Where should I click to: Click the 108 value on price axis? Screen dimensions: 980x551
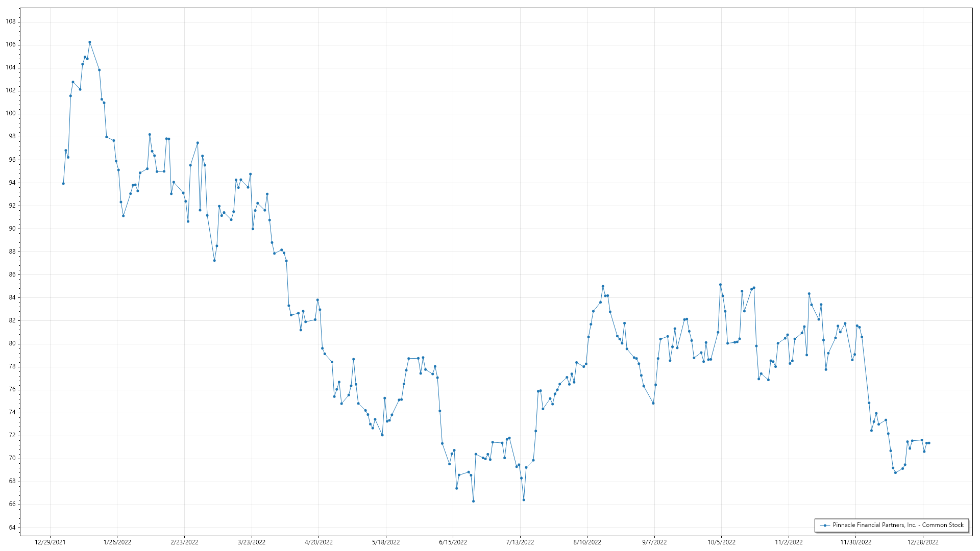11,21
